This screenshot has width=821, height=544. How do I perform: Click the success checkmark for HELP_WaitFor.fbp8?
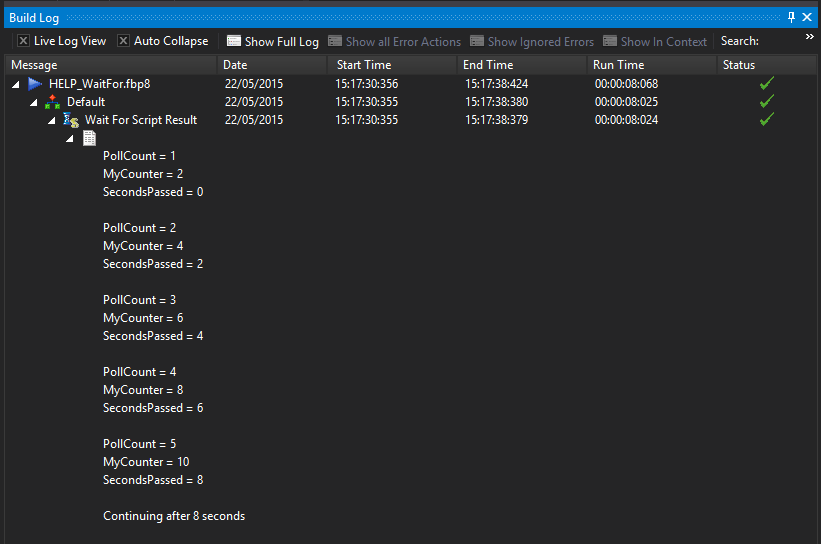pyautogui.click(x=767, y=83)
